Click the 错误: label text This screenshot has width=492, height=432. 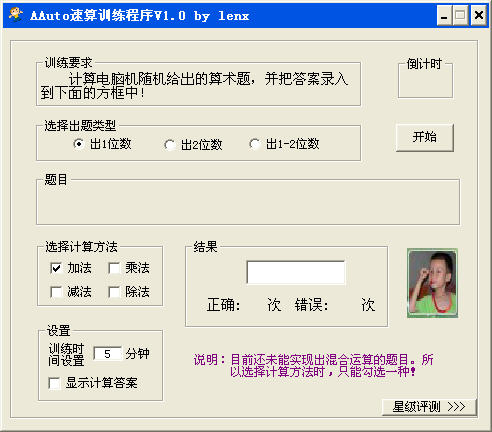pyautogui.click(x=311, y=305)
